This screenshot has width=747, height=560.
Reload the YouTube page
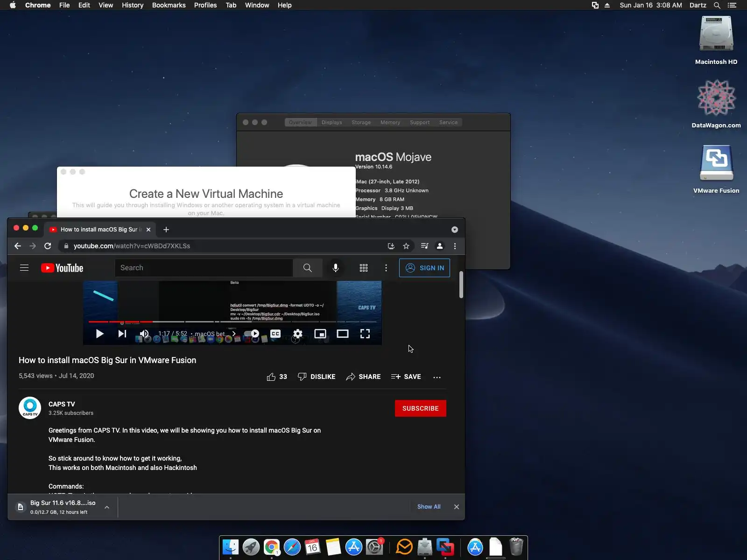tap(48, 246)
